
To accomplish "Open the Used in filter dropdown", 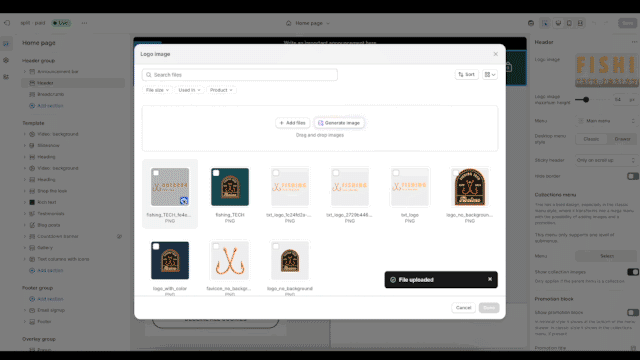I will coord(189,90).
